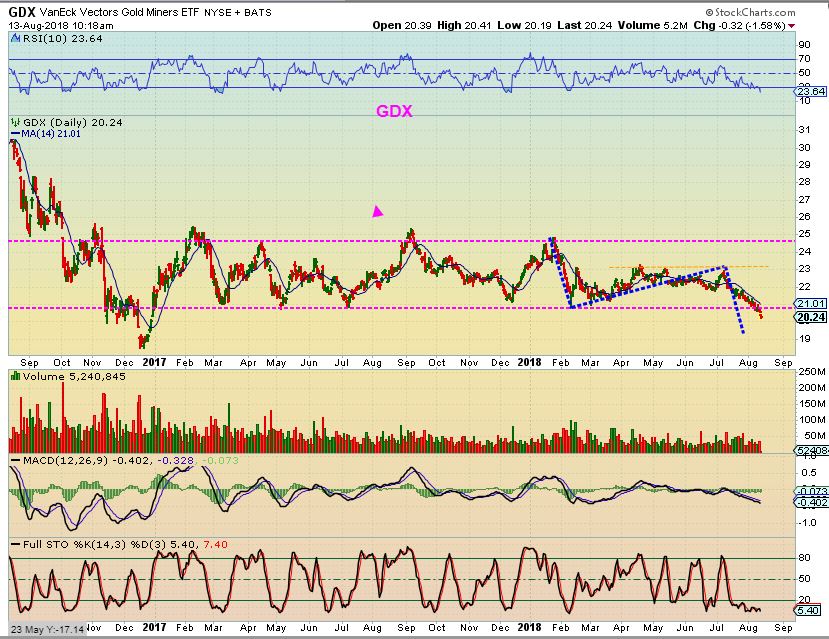The image size is (829, 639).
Task: Click the blue line marker beside MA(14)
Action: coord(15,134)
